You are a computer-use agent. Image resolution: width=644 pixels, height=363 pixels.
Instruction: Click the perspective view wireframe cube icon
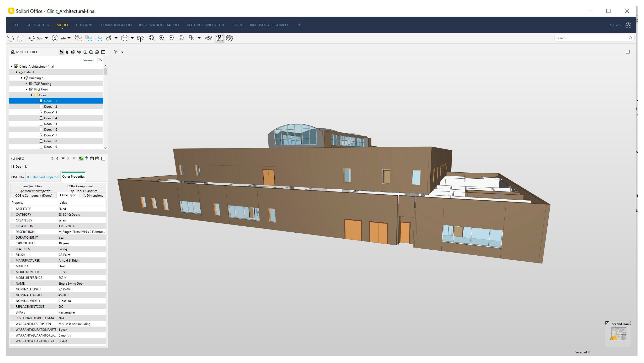(141, 38)
